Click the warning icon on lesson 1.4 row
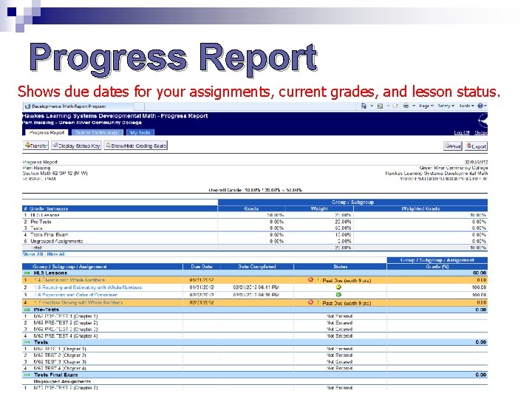This screenshot has width=532, height=399. pos(318,280)
